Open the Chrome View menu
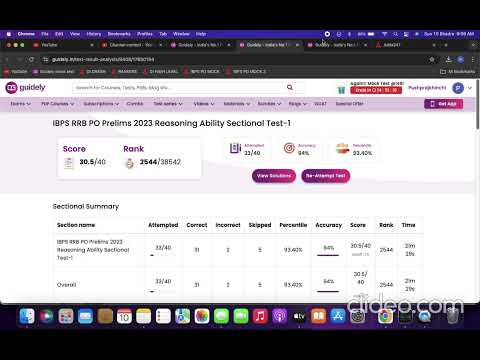 pyautogui.click(x=75, y=34)
